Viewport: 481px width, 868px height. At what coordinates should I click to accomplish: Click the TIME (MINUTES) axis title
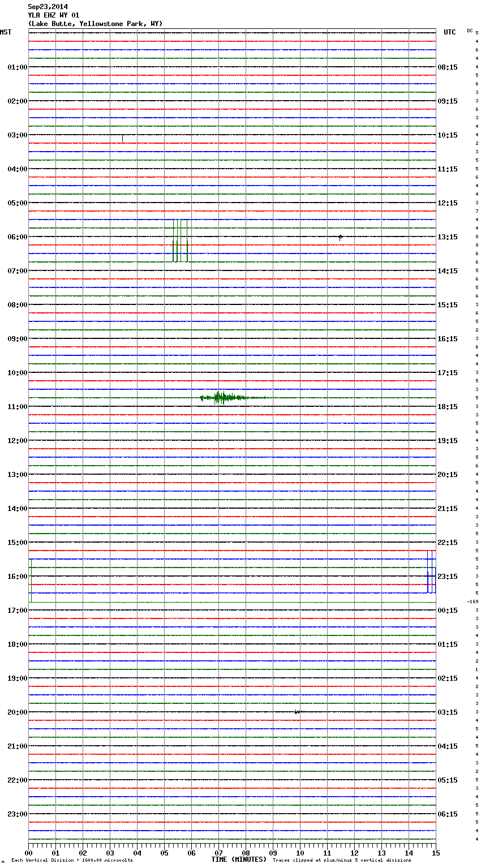click(x=239, y=860)
